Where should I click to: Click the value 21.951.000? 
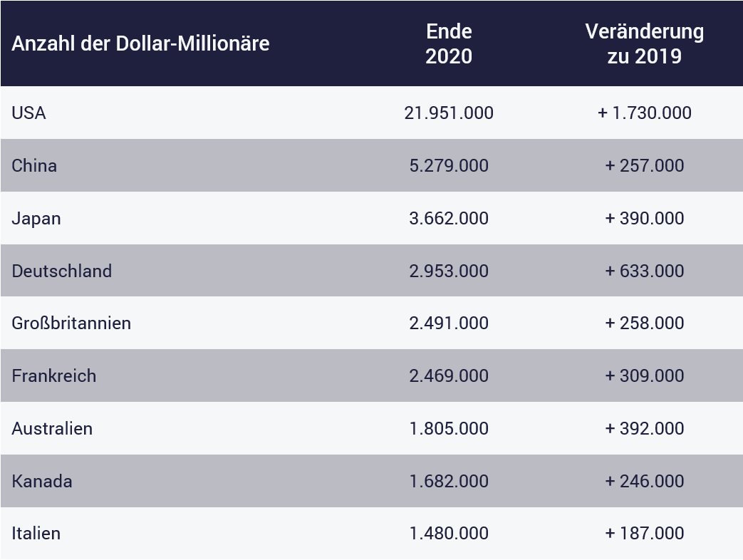click(449, 113)
